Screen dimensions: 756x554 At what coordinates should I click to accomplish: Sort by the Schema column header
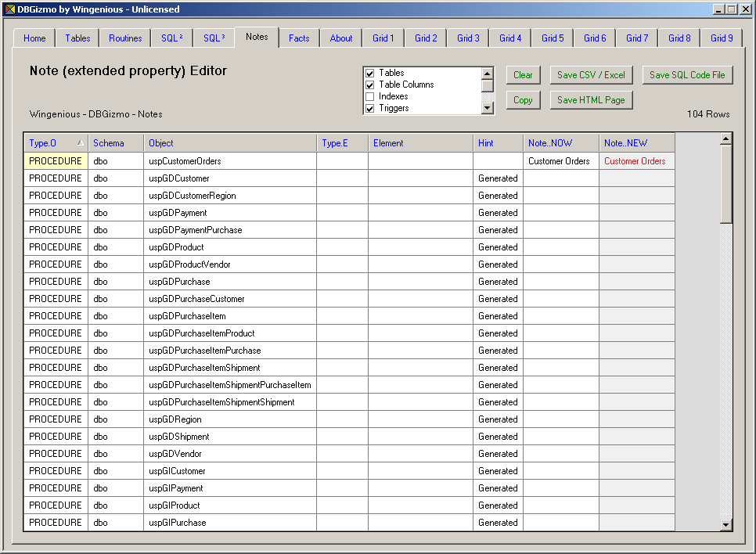coord(115,143)
